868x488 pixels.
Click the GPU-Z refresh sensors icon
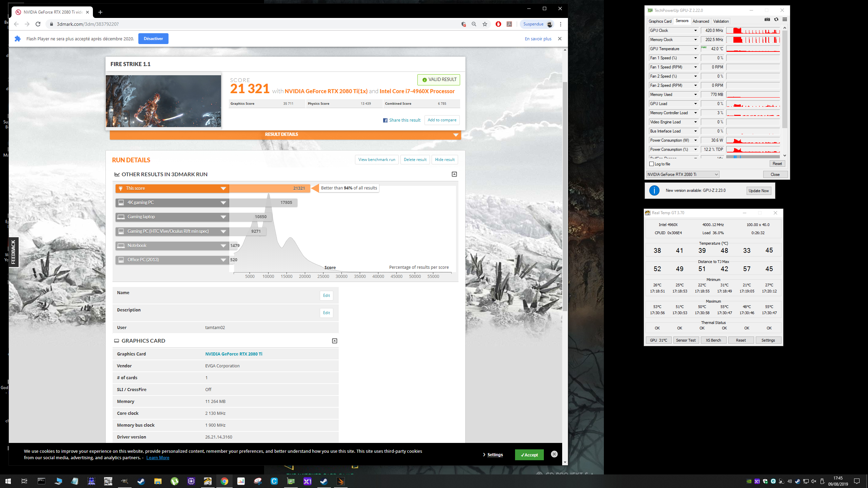[x=776, y=20]
